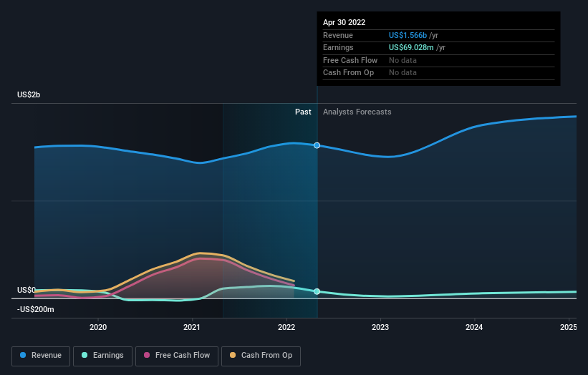Click the teal Earnings legend dot

(85, 355)
